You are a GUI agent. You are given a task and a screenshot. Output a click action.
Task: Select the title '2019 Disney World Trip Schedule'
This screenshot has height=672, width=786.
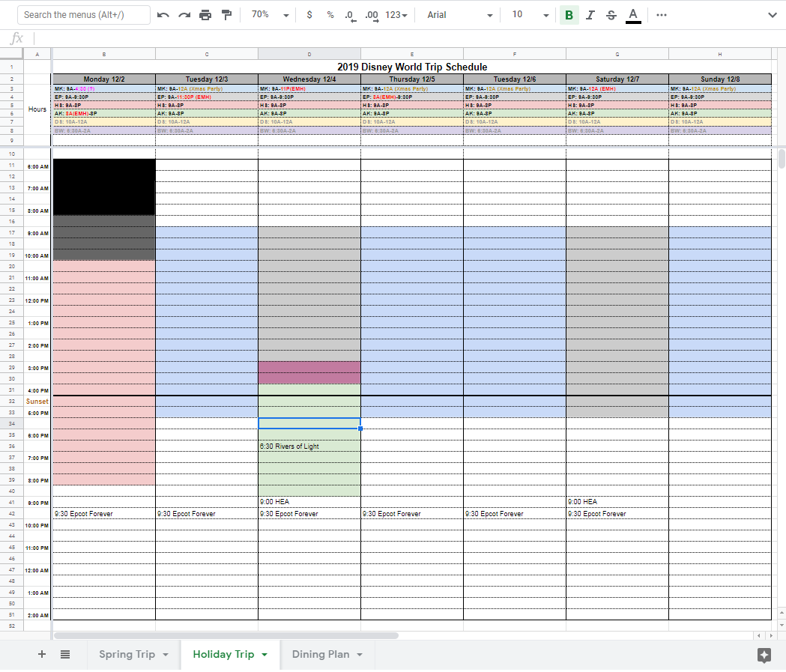tap(412, 67)
